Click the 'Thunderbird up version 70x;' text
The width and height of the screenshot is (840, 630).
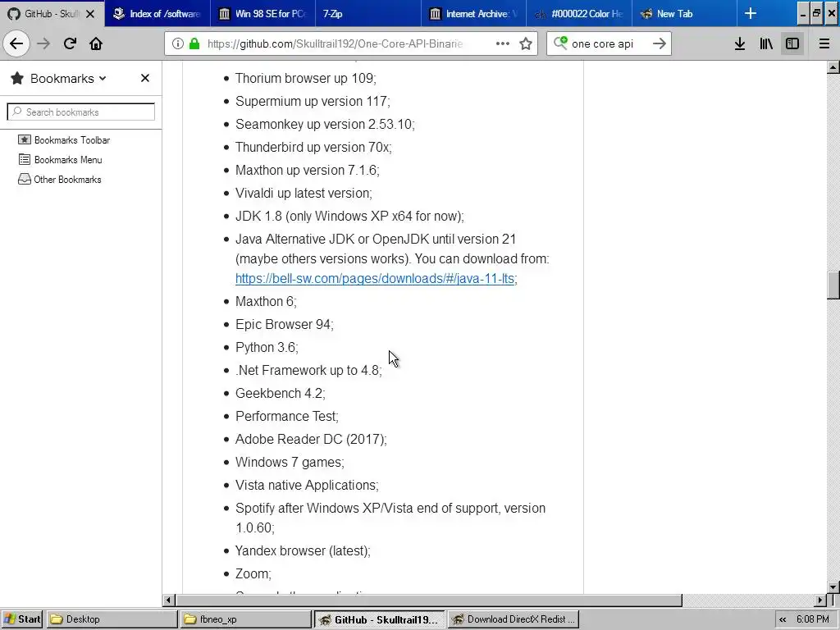coord(313,148)
